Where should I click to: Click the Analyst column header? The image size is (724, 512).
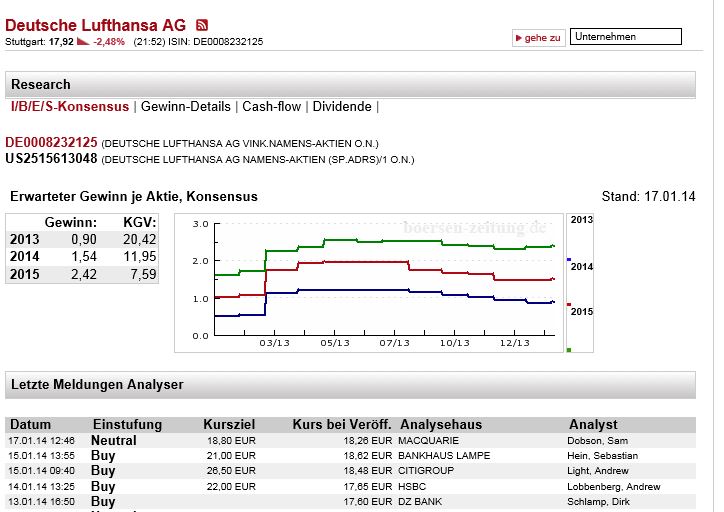pos(593,424)
